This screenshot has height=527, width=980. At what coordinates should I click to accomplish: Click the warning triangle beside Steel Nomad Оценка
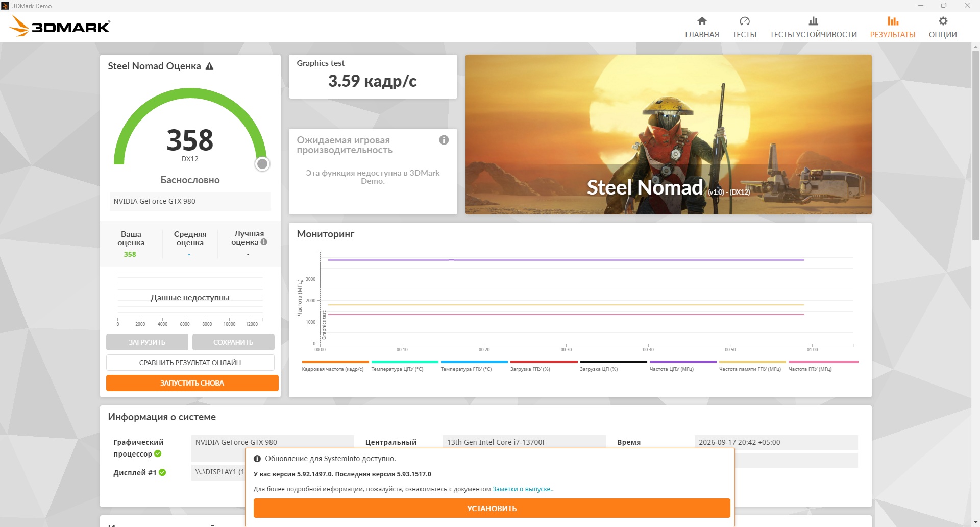209,66
